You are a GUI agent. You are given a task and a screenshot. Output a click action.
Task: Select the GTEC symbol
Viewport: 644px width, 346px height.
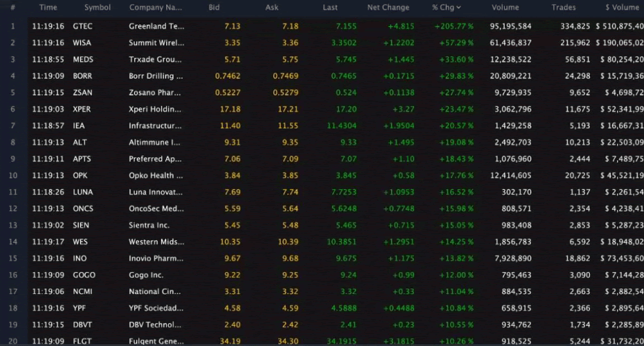82,26
